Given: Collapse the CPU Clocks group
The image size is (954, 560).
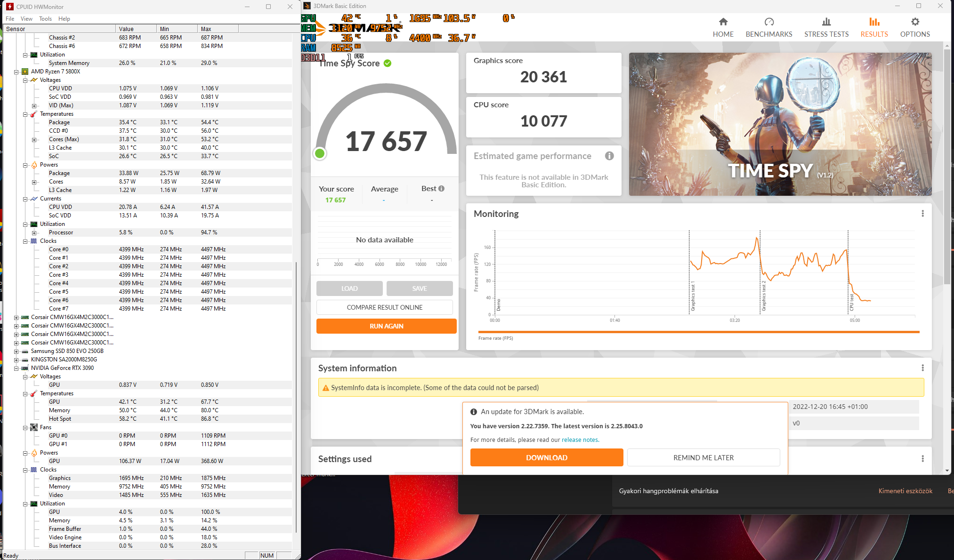Looking at the screenshot, I should pos(25,241).
